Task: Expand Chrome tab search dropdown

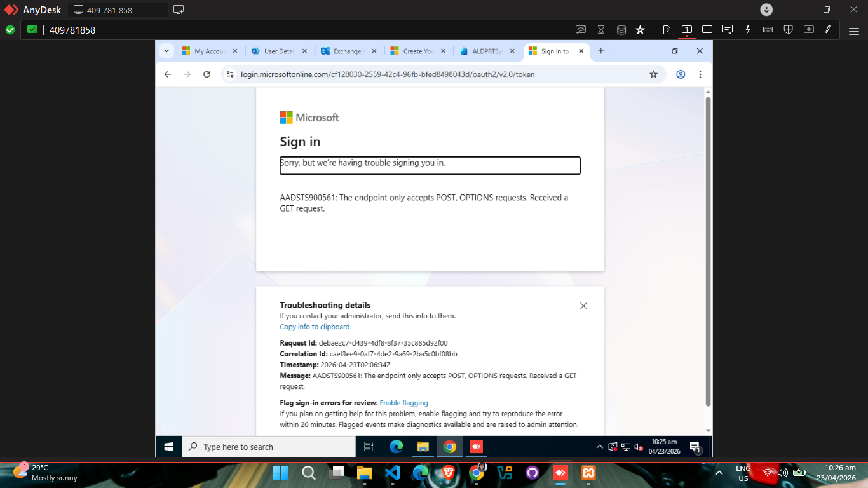Action: pos(166,51)
